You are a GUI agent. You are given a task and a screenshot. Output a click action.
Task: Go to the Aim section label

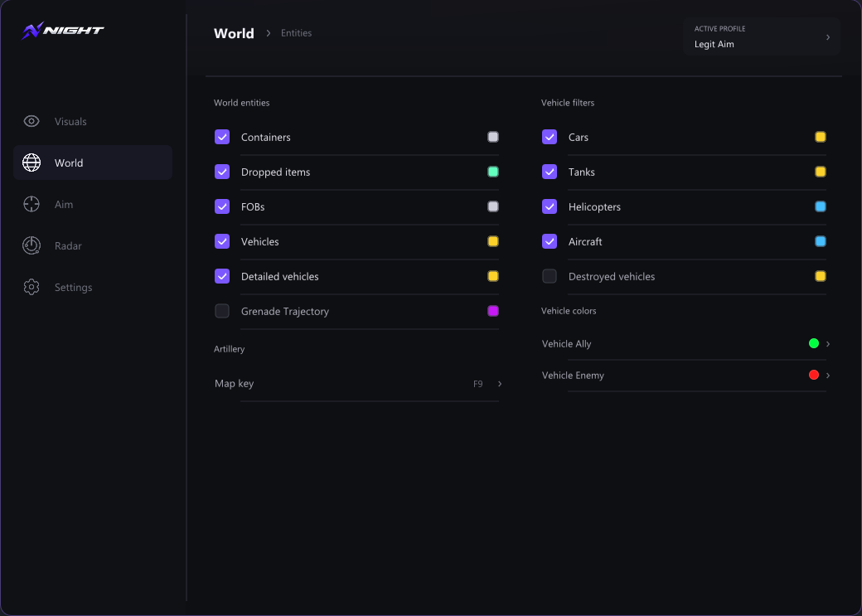tap(64, 205)
